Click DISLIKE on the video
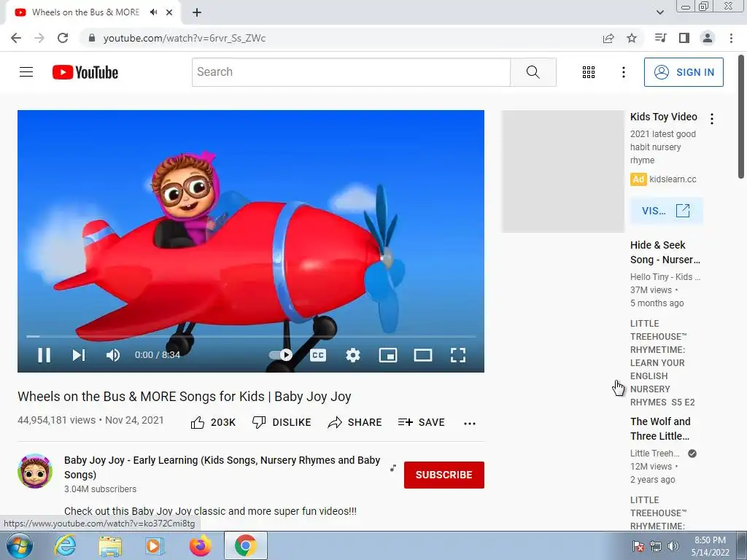 click(x=282, y=422)
